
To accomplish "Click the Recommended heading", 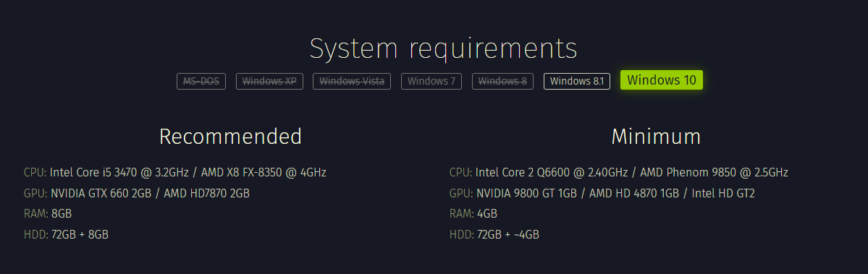I will point(230,137).
